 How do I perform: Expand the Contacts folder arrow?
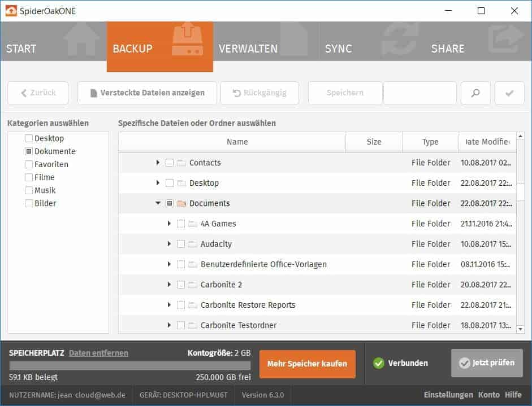(158, 163)
